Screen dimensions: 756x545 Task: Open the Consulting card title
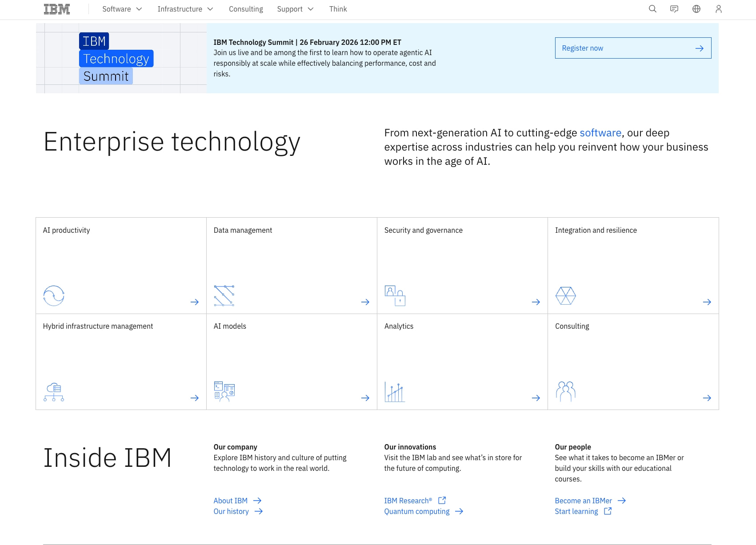tap(572, 326)
